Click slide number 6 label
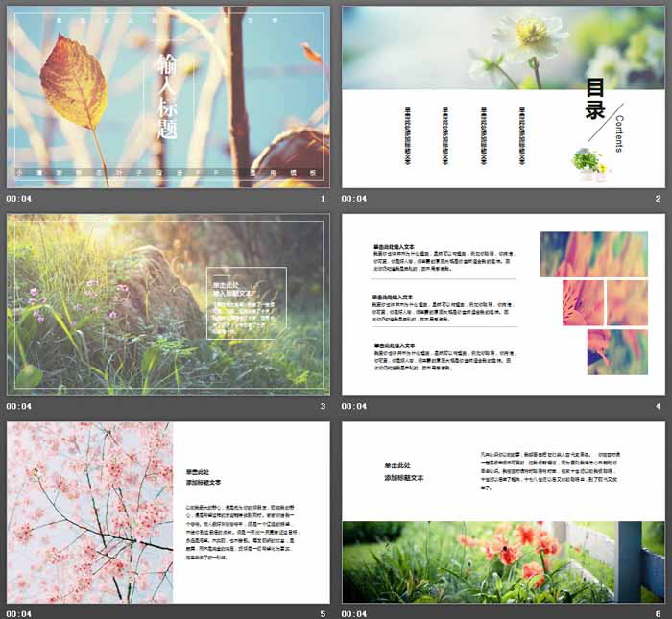The height and width of the screenshot is (619, 672). 658,614
